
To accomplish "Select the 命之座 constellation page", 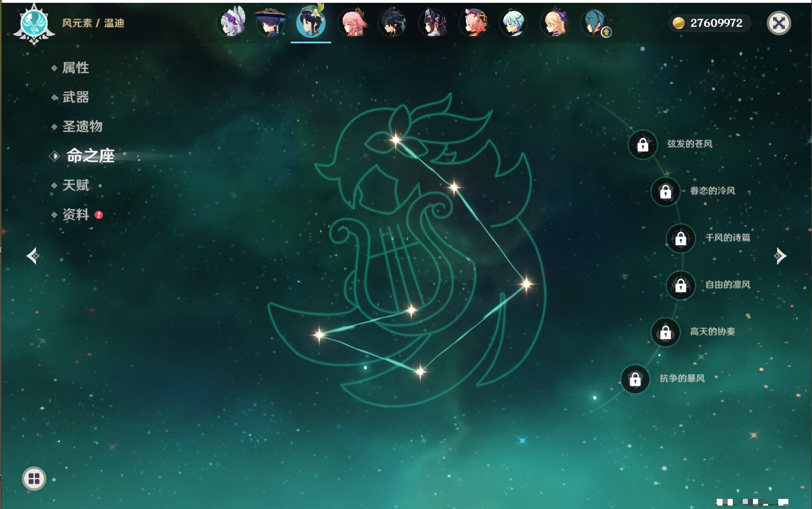I will click(90, 156).
